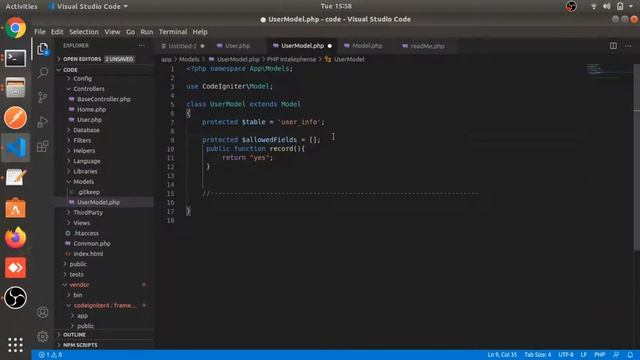Screen dimensions: 640x360
Task: Change Tab Size: 4 indentation setting
Action: (538, 355)
